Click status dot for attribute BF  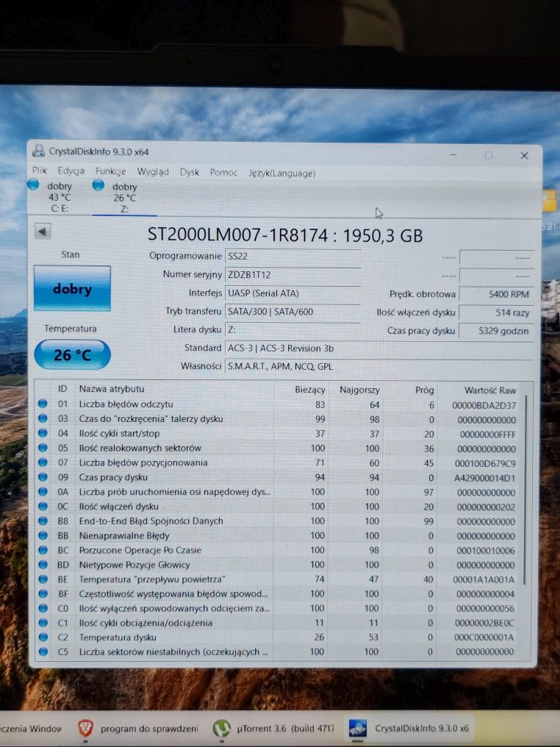(43, 593)
